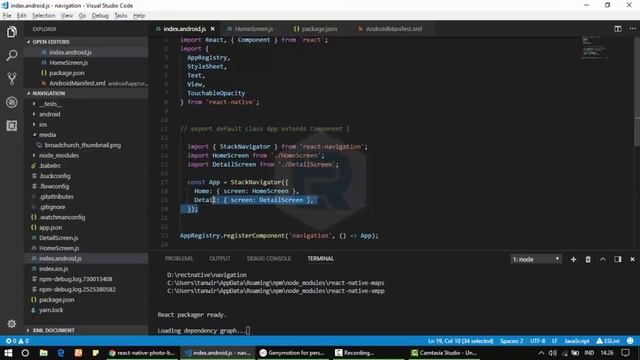Open the Debug menu
This screenshot has width=640, height=360.
100,16
